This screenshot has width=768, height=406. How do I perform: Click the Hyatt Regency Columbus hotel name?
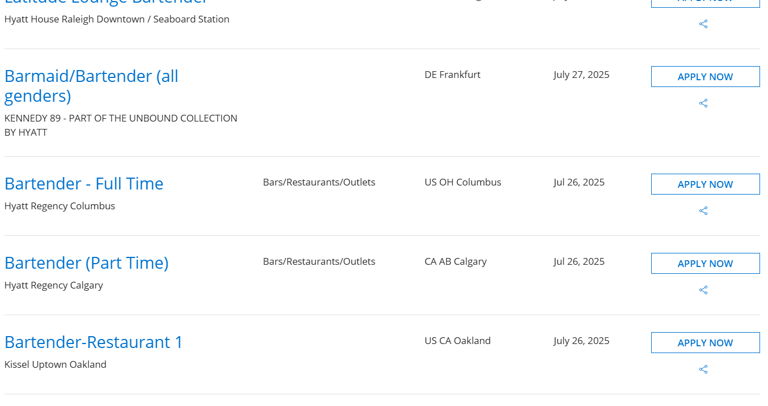(60, 206)
